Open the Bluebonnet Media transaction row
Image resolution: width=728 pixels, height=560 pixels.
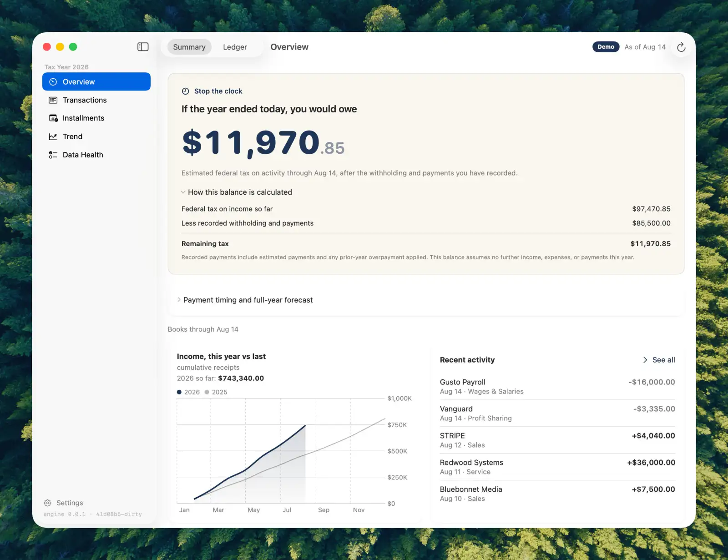click(x=557, y=494)
